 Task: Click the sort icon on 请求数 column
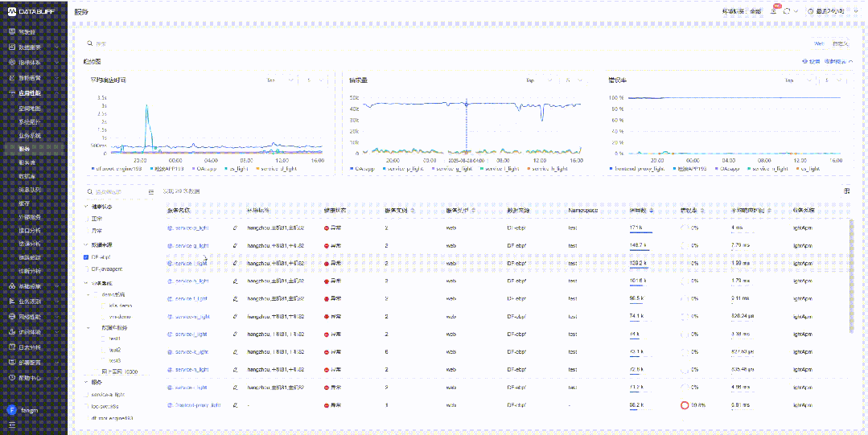coord(652,210)
